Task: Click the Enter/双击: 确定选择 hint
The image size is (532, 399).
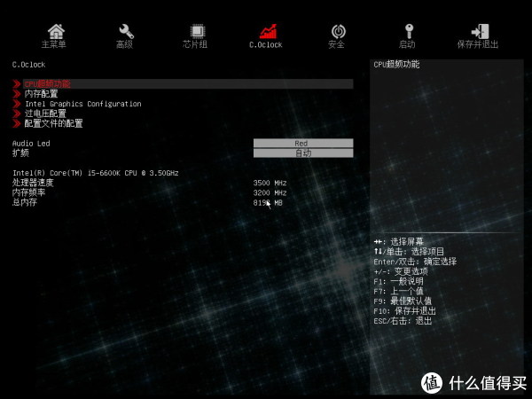Action: click(x=415, y=262)
